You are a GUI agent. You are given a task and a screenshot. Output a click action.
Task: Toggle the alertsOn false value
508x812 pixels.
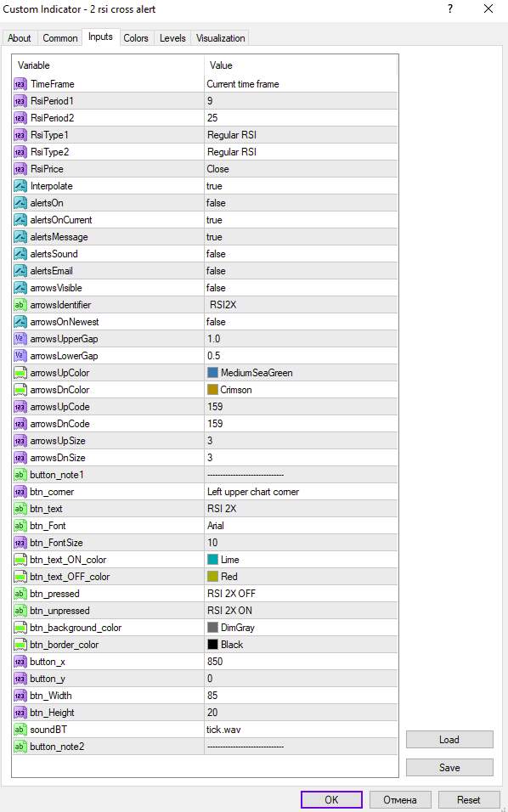coord(301,203)
